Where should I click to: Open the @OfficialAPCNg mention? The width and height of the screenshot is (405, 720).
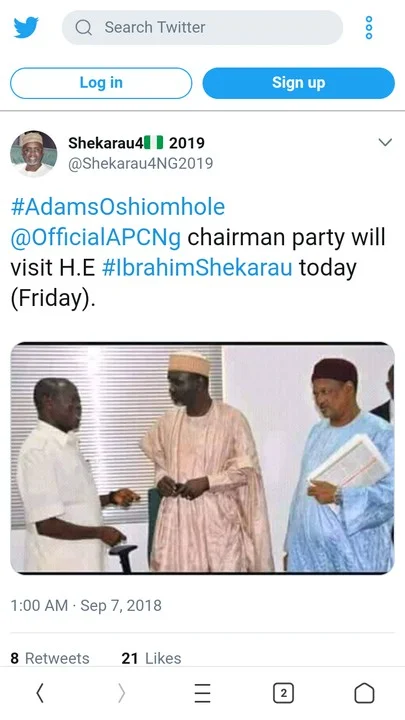(96, 237)
